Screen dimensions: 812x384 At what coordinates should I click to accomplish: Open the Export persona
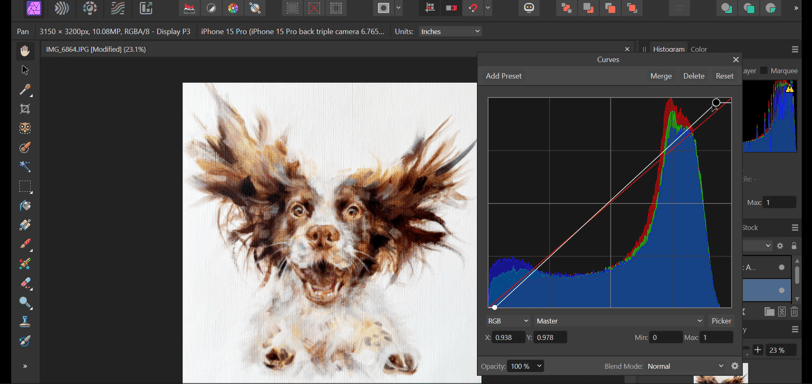tap(146, 8)
